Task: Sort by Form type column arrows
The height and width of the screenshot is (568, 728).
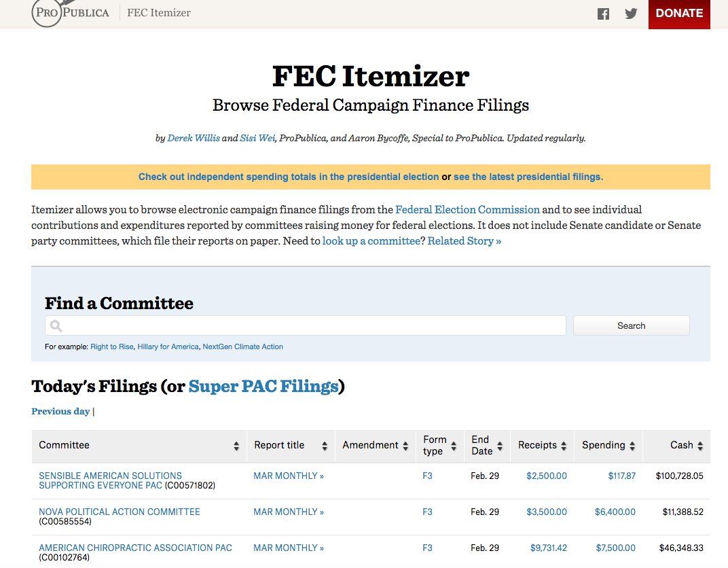Action: (x=454, y=446)
